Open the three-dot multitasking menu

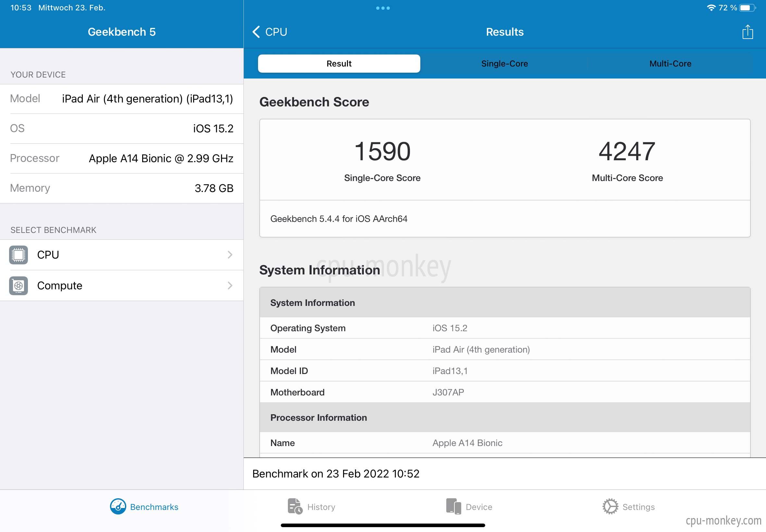[383, 8]
